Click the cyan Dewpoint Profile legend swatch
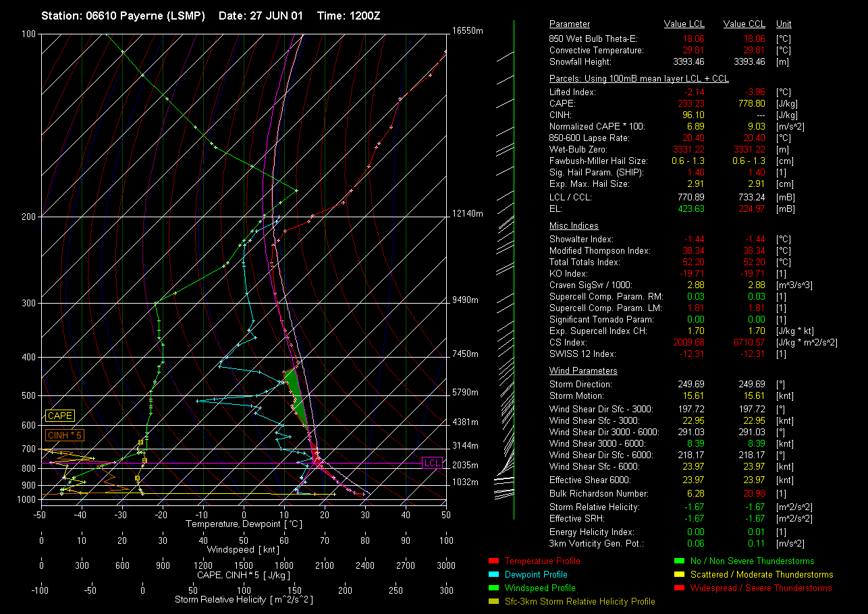The image size is (868, 614). click(493, 575)
